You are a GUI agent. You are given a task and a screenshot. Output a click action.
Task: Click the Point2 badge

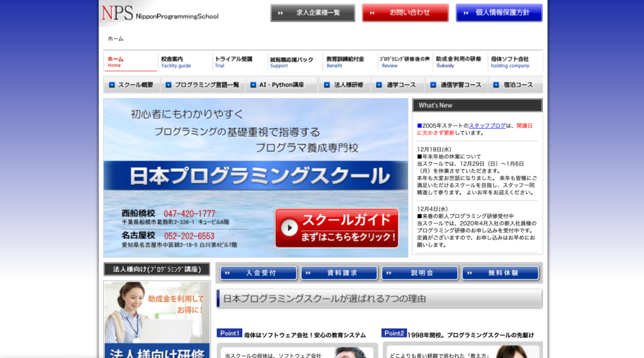click(x=394, y=334)
